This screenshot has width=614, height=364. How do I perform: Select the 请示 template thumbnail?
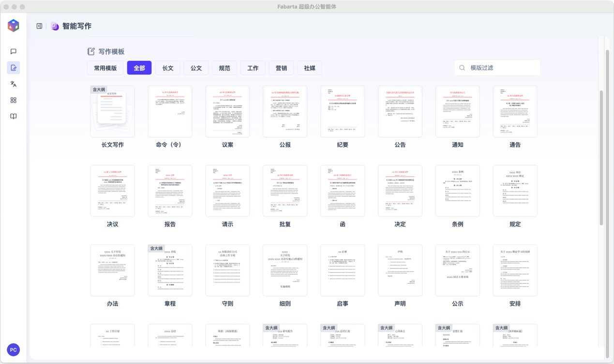coord(227,191)
